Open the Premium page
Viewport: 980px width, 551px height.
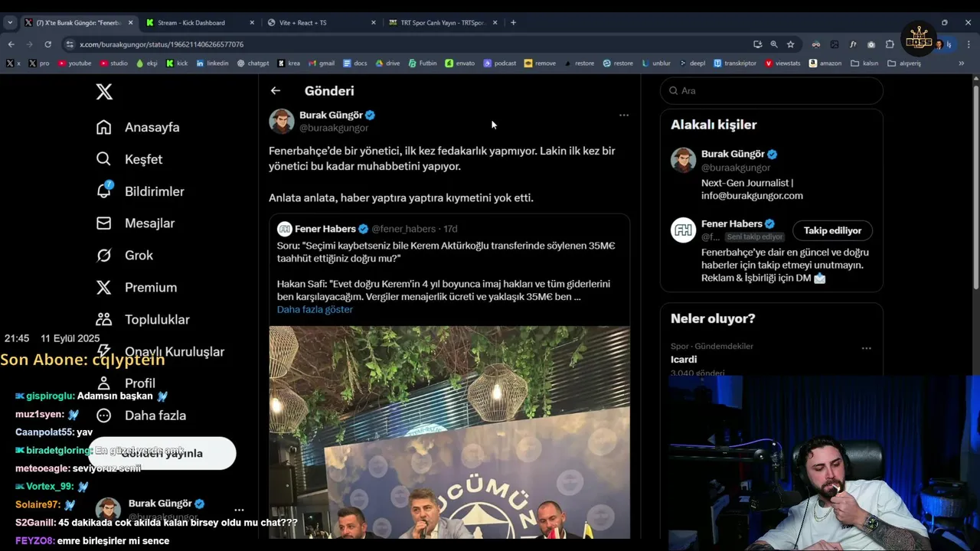pyautogui.click(x=136, y=288)
